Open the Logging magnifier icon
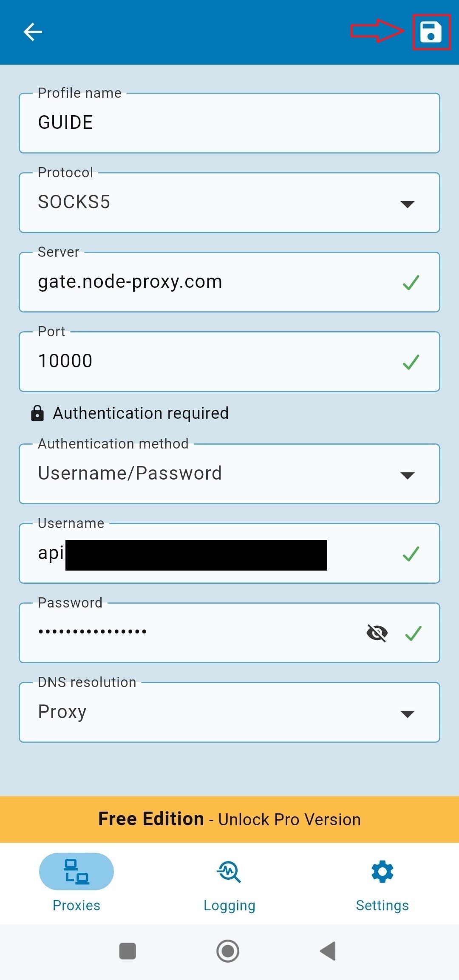The height and width of the screenshot is (980, 459). tap(229, 872)
